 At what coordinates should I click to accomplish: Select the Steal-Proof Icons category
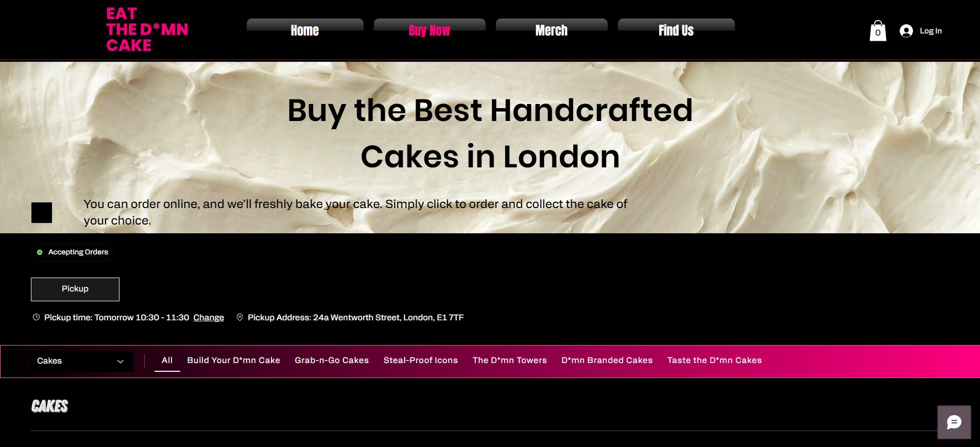coord(421,360)
